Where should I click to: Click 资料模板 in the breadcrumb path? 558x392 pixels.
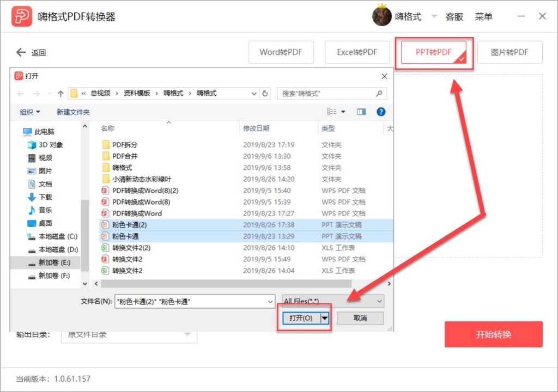137,93
